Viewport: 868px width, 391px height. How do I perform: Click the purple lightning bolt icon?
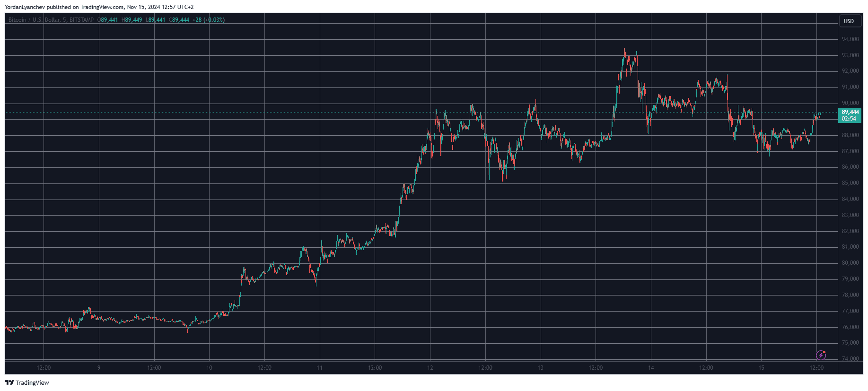pos(821,355)
